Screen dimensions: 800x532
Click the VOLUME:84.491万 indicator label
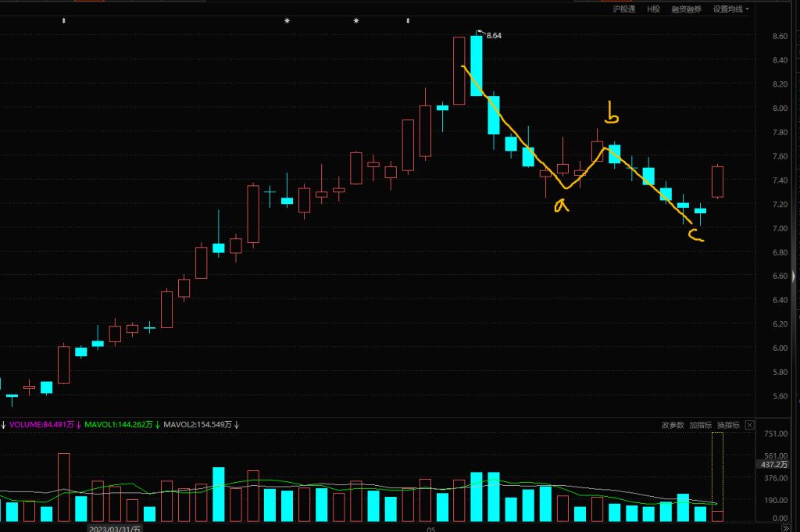coord(41,424)
